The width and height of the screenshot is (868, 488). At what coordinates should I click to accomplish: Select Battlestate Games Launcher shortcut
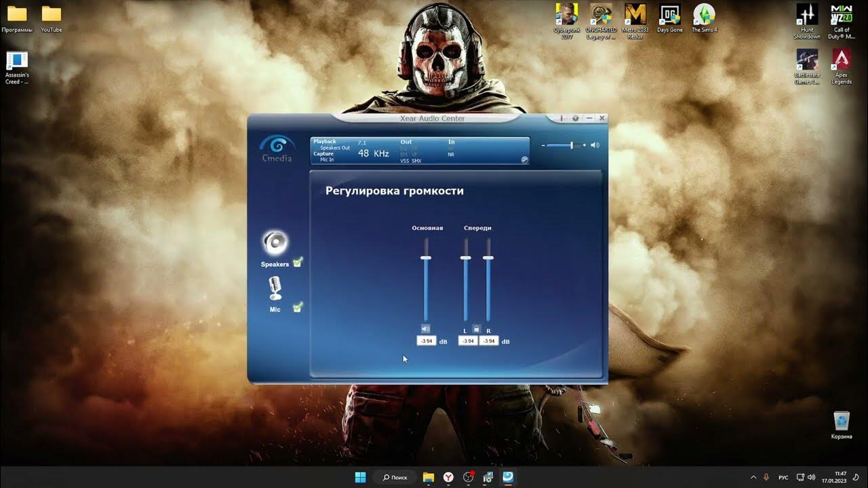click(x=807, y=67)
